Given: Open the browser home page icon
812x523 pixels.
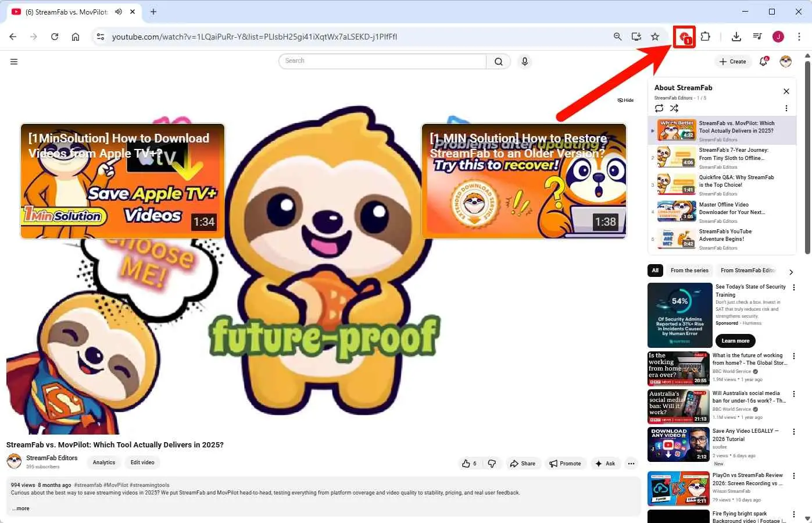Looking at the screenshot, I should [76, 37].
